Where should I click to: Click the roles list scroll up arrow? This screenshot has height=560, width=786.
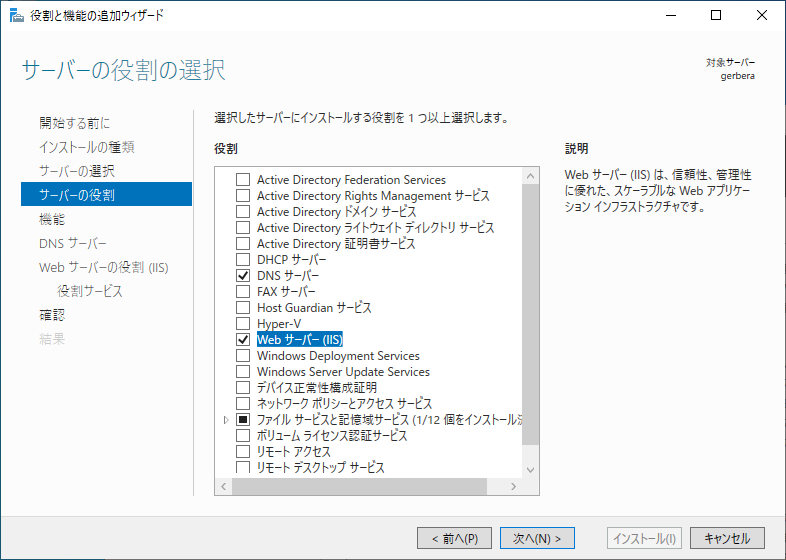click(530, 176)
